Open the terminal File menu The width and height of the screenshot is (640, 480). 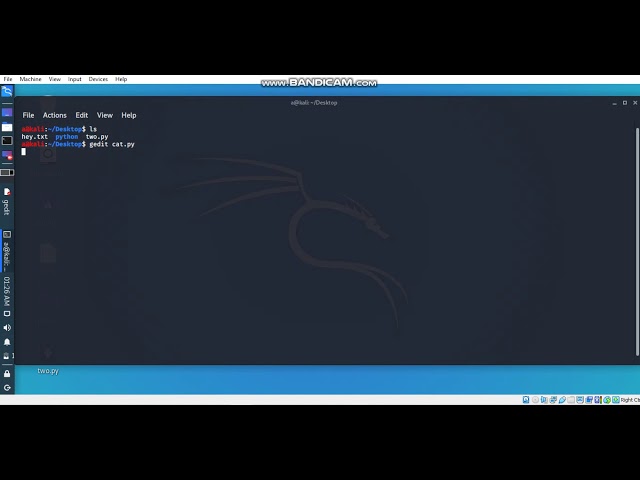[x=28, y=115]
